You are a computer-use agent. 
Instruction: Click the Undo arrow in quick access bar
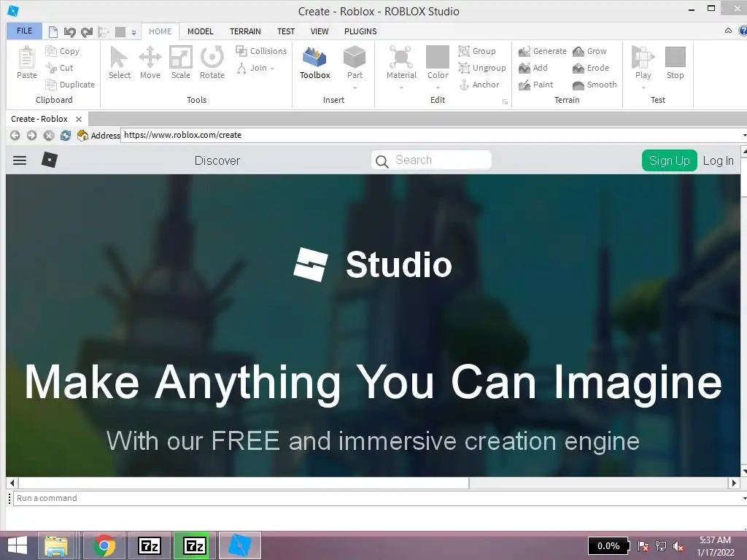tap(69, 32)
